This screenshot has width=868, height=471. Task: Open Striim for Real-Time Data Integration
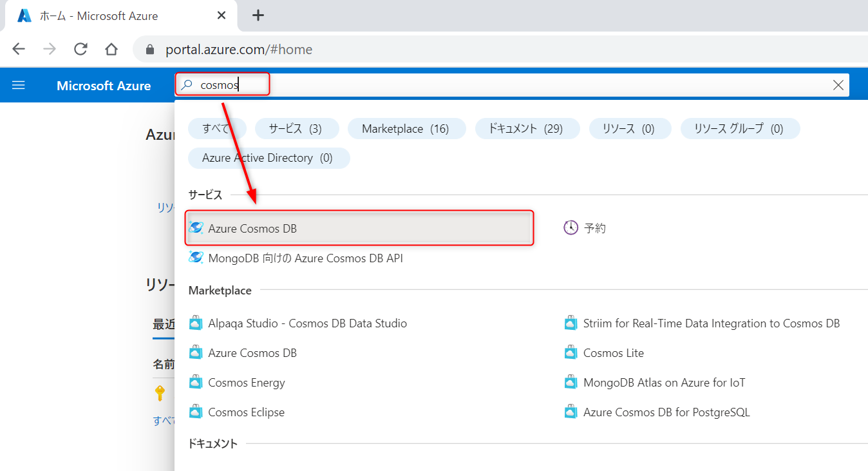(x=712, y=323)
